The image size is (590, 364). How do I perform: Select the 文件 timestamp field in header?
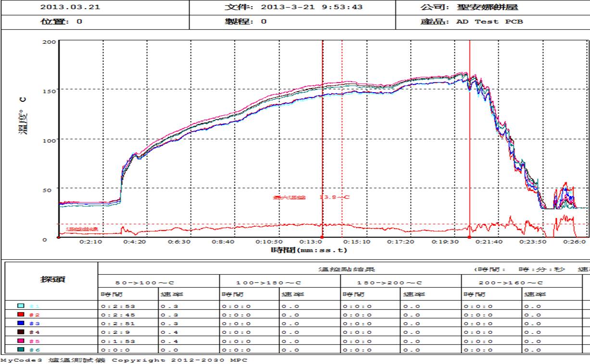tap(294, 7)
